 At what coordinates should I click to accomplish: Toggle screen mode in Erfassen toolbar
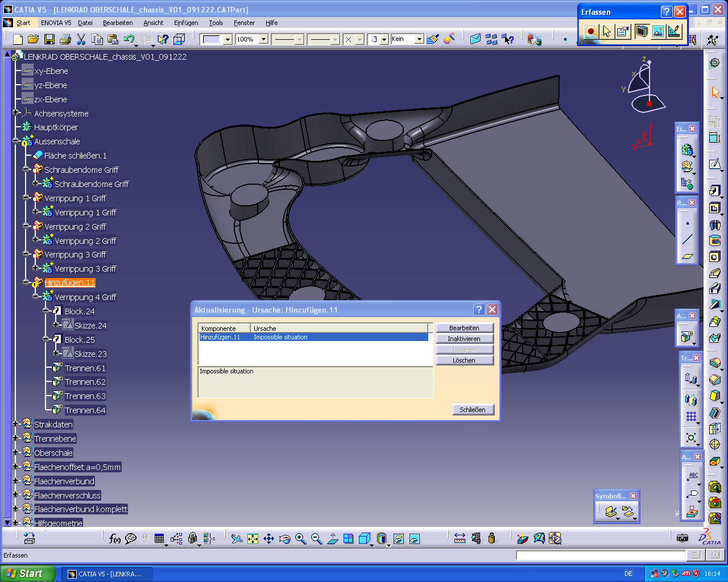(x=642, y=31)
